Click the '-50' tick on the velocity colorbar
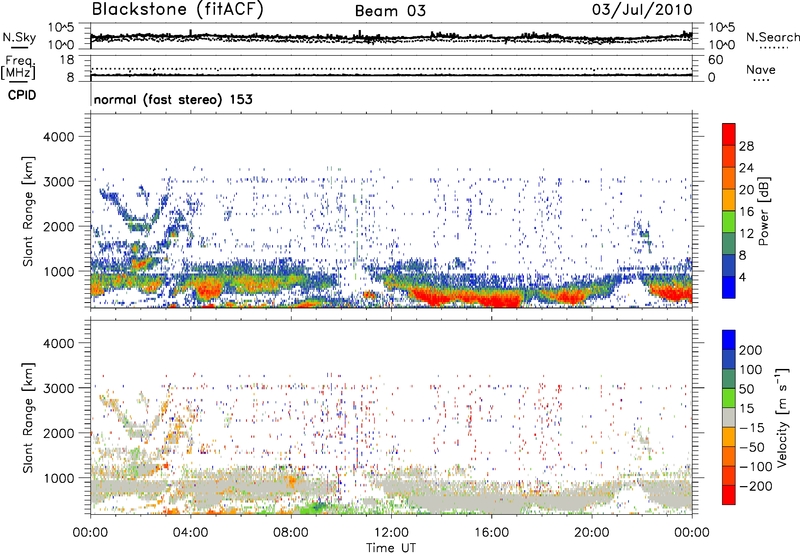The height and width of the screenshot is (554, 800). [x=752, y=447]
